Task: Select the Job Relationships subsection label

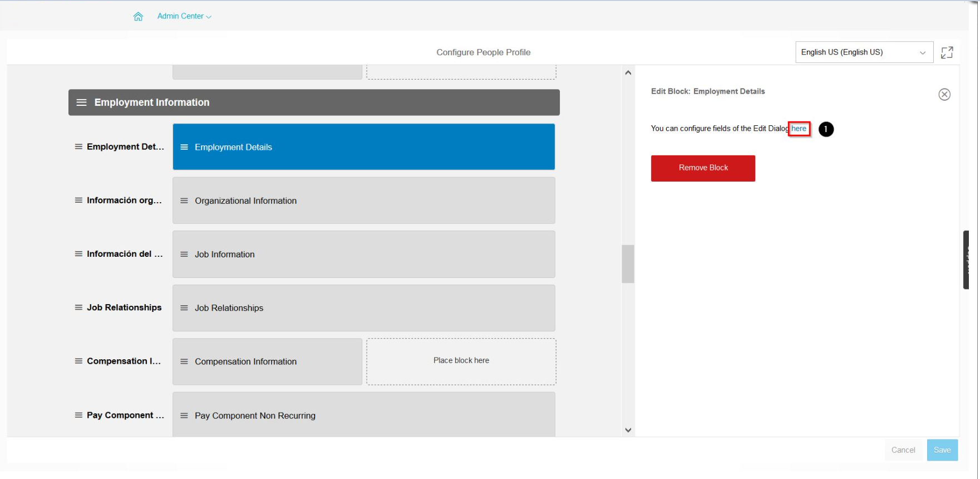Action: click(x=124, y=307)
